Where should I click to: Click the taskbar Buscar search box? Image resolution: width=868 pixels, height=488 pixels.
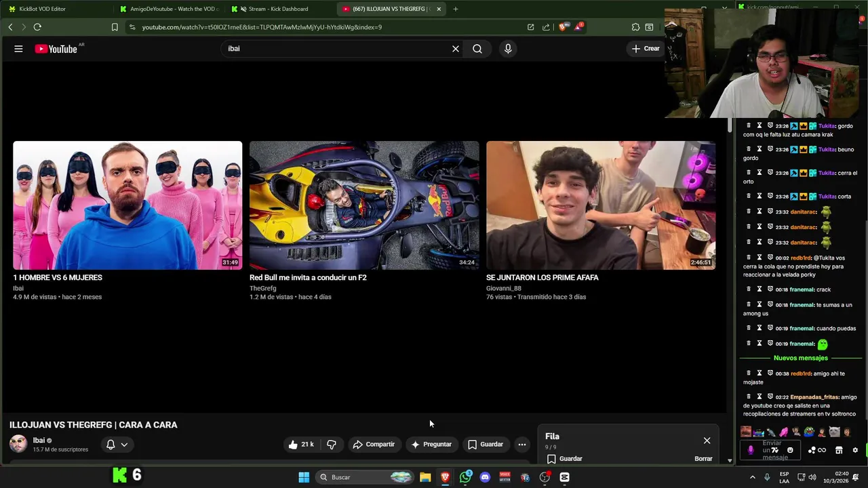pyautogui.click(x=366, y=477)
